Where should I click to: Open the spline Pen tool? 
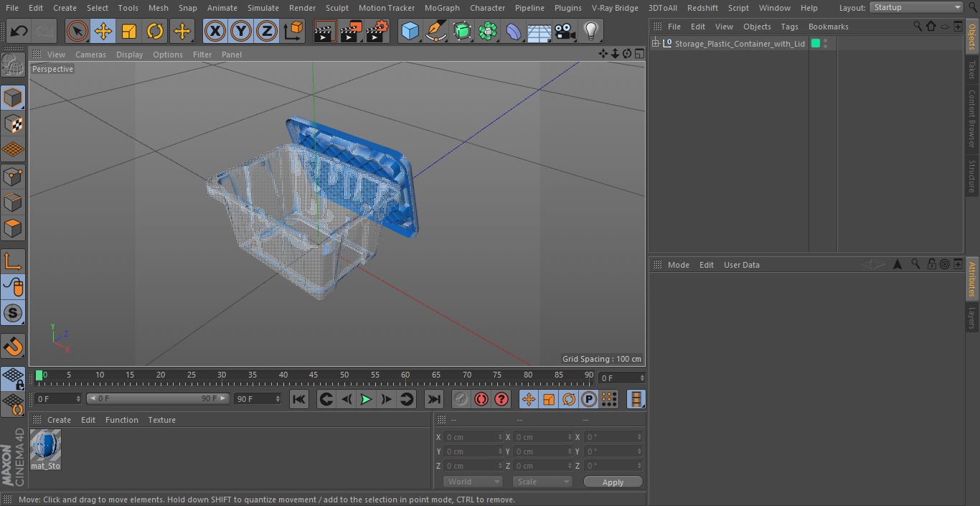pos(435,31)
